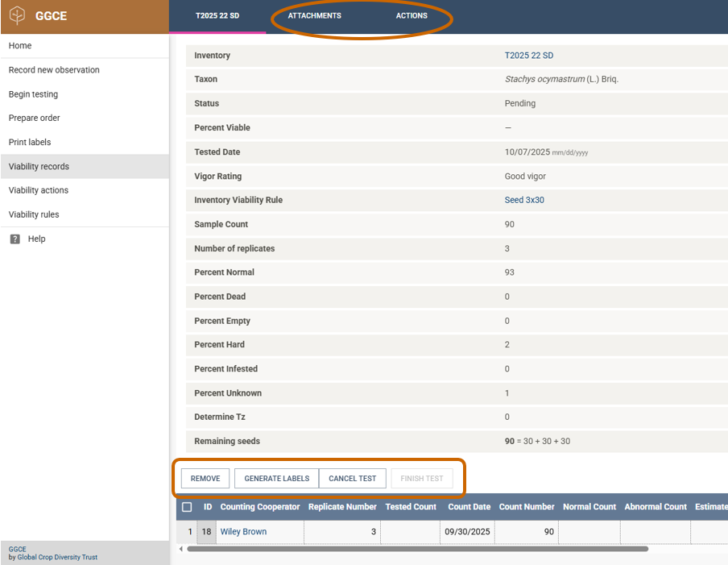
Task: Open the Seed 3x30 viability rule link
Action: [524, 200]
